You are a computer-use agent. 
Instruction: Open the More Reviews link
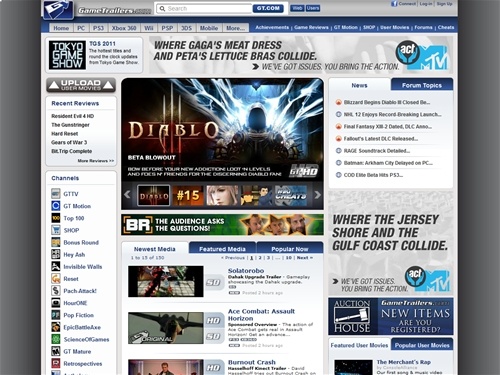(96, 161)
